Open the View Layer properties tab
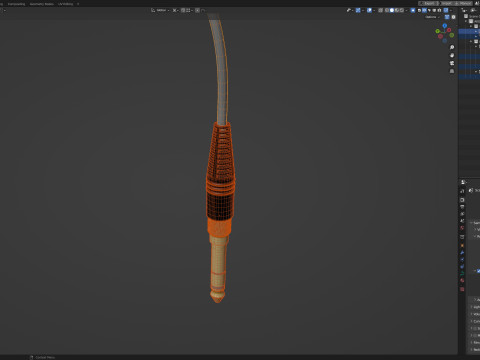 462,214
